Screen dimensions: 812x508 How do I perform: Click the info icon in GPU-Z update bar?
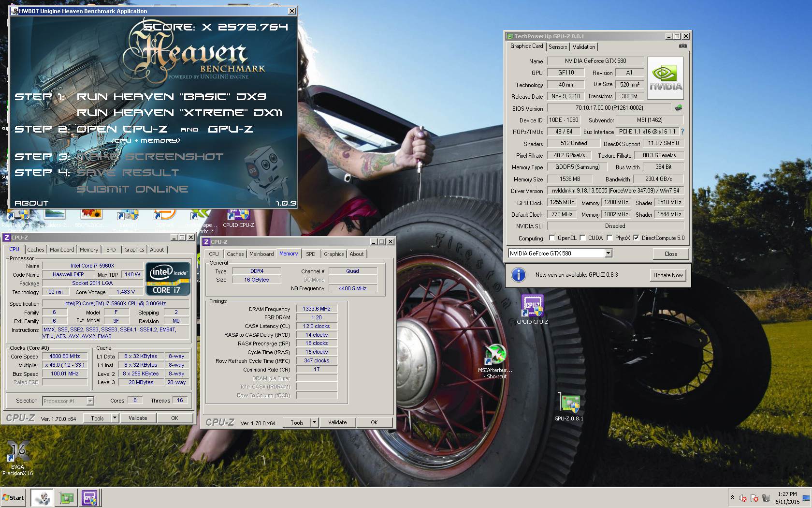click(519, 275)
